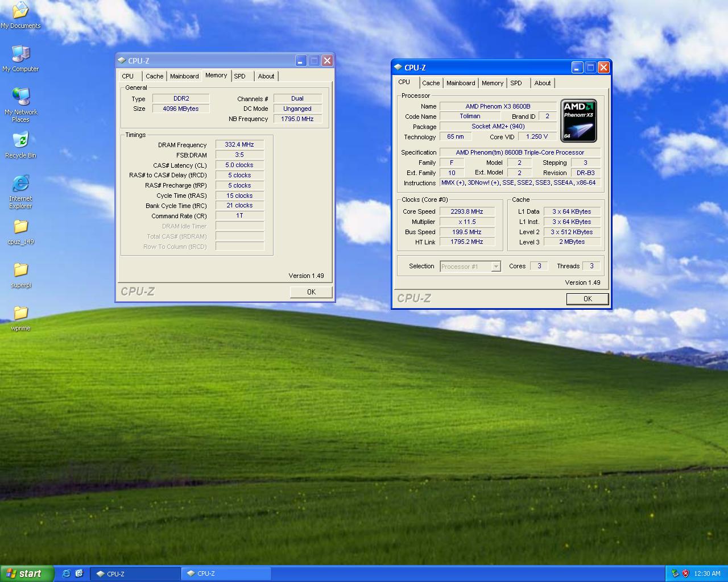Click the Size 4096 MBytes field
728x582 pixels.
pyautogui.click(x=181, y=109)
